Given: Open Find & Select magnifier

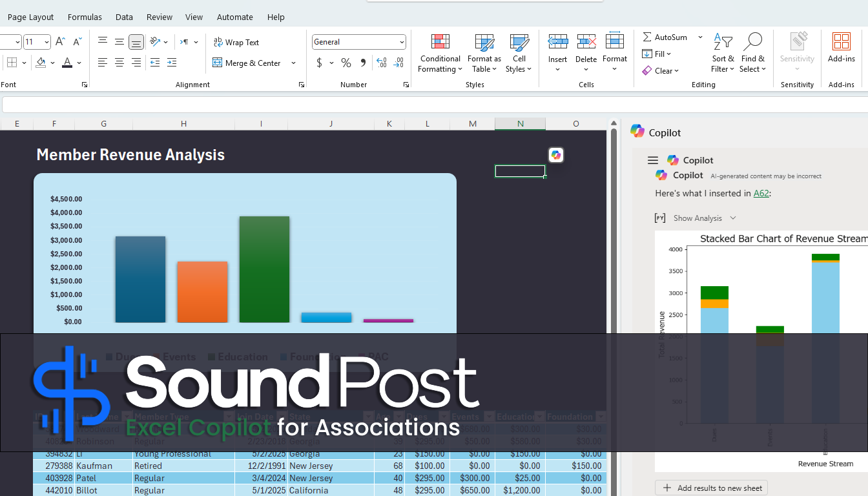Looking at the screenshot, I should (x=752, y=54).
